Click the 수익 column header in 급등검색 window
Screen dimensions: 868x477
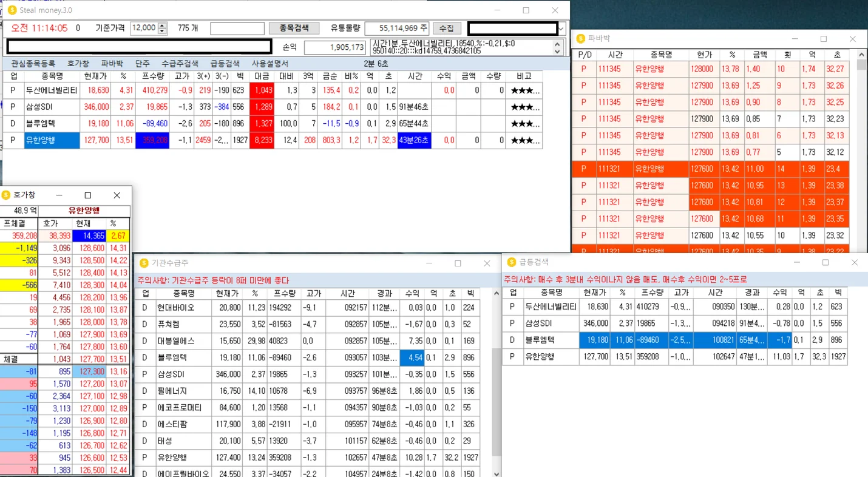pyautogui.click(x=780, y=293)
